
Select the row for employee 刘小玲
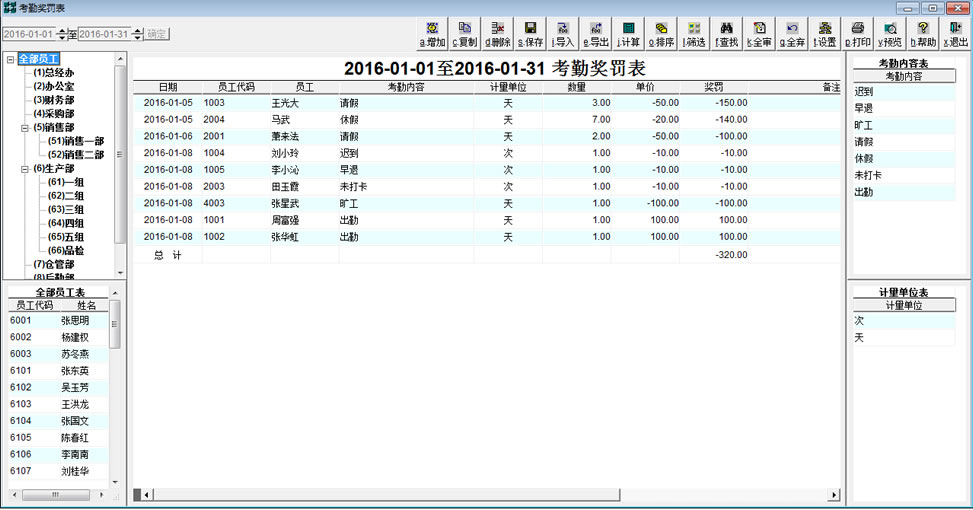tap(487, 153)
